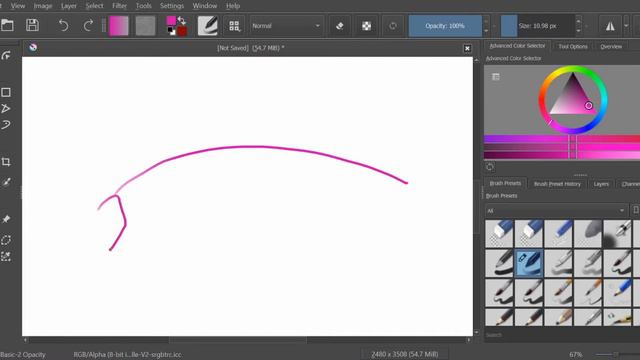Save the document with the floppy icon
640x360 pixels.
click(32, 25)
